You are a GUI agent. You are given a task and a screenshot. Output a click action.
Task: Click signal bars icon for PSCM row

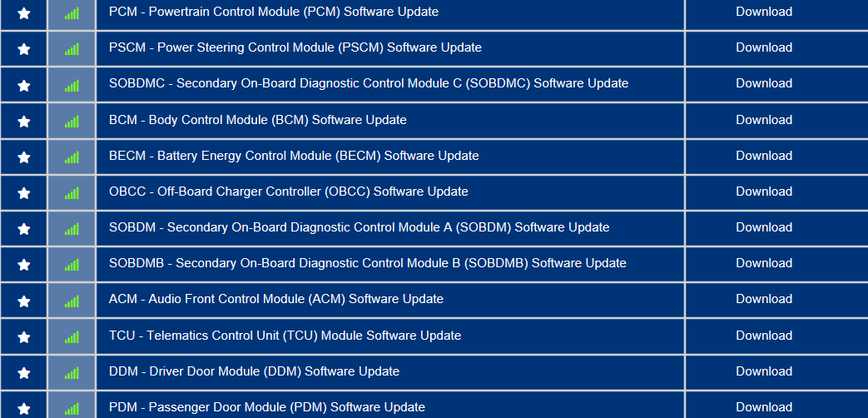coord(72,49)
